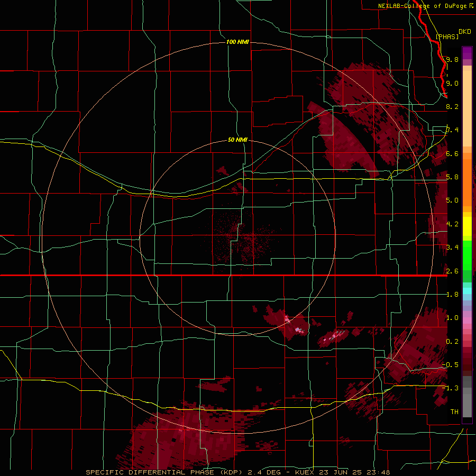The image size is (476, 476).
Task: Click the -1.3 scale value
Action: point(450,388)
